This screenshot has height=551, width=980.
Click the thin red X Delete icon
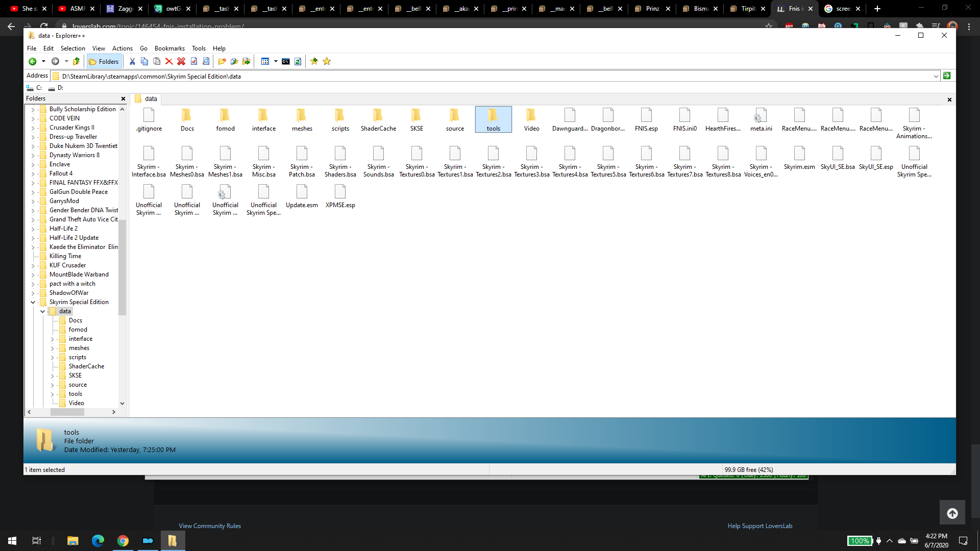click(x=169, y=62)
